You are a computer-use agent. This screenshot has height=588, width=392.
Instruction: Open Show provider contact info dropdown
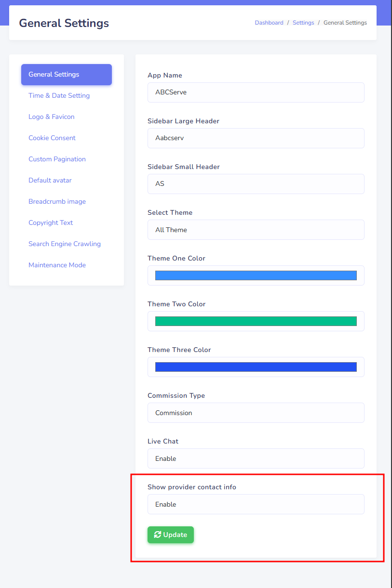coord(256,504)
